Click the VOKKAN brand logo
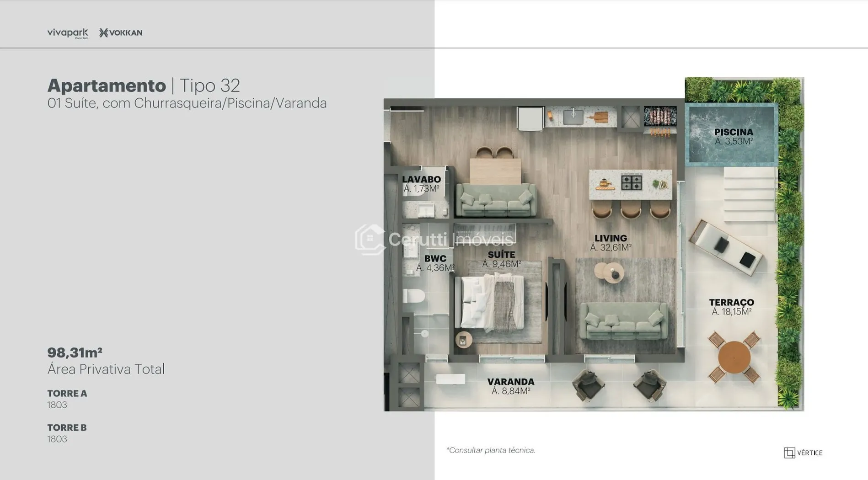Screen dimensions: 868x480 121,33
